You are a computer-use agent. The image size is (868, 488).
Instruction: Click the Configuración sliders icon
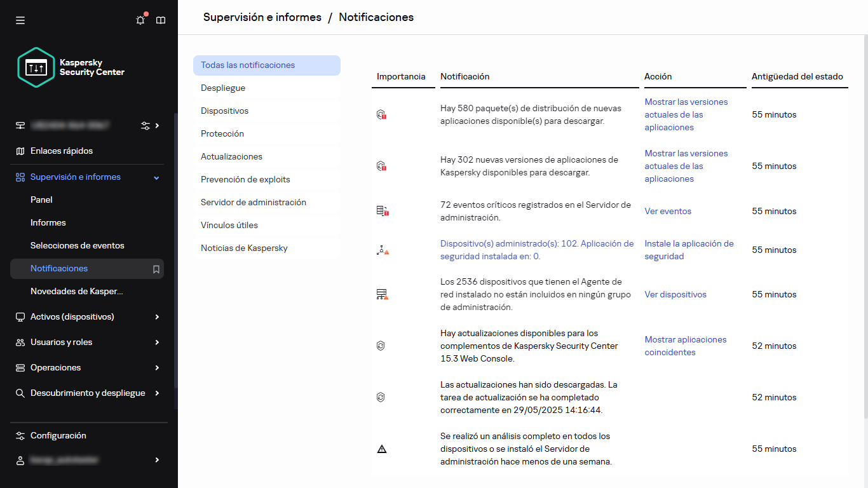point(20,436)
